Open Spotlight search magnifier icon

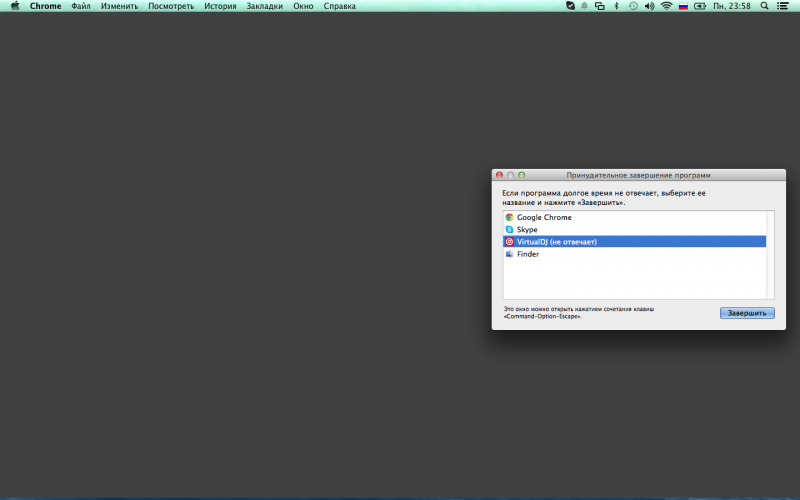tap(764, 6)
